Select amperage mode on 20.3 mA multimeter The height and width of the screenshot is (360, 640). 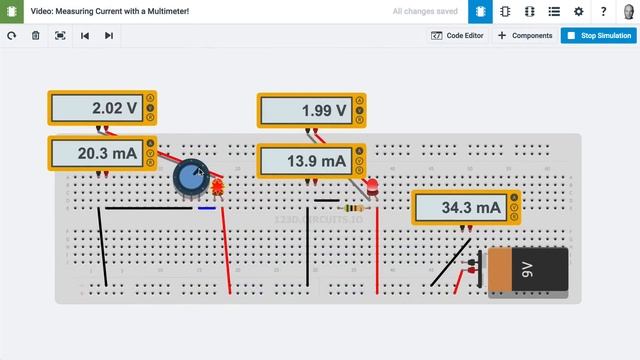pyautogui.click(x=150, y=143)
